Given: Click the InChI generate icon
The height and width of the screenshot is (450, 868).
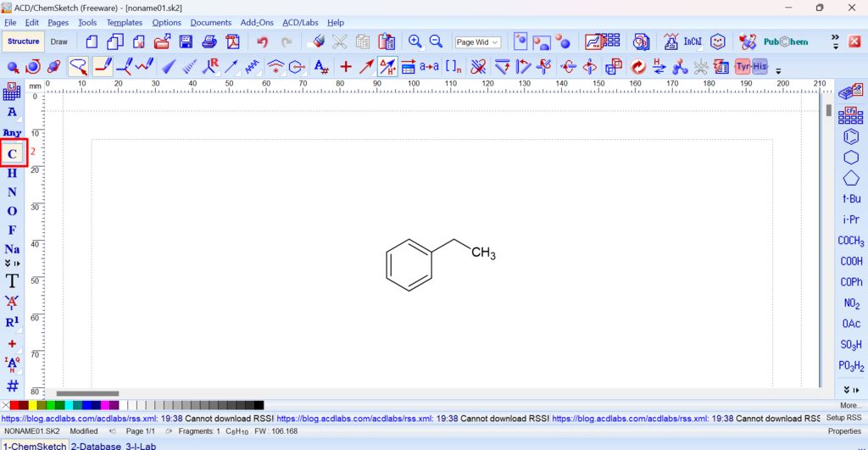Looking at the screenshot, I should click(x=693, y=42).
